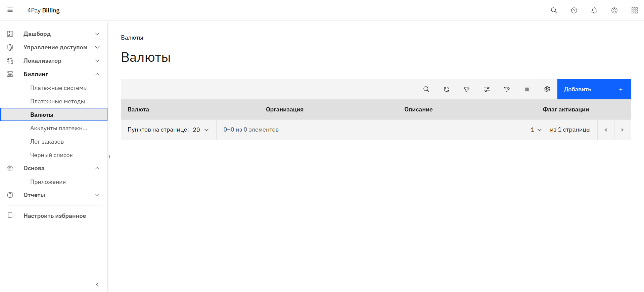The image size is (644, 292).
Task: Open the sliders settings-adjust icon in table toolbar
Action: (x=487, y=89)
